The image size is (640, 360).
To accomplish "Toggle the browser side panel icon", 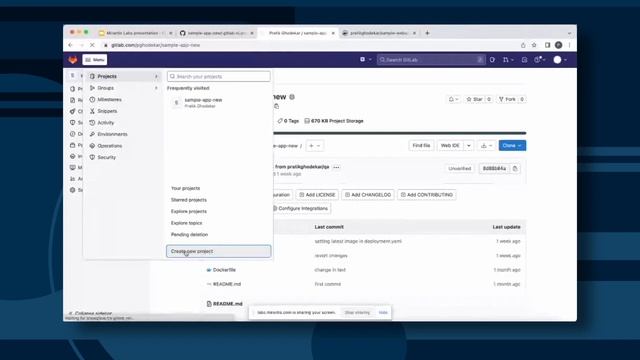I will 547,45.
